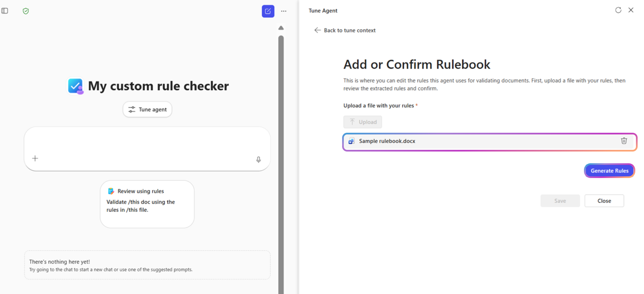Select the Sample rulebook.docx file entry
Screen dimensions: 644x294
(x=387, y=141)
